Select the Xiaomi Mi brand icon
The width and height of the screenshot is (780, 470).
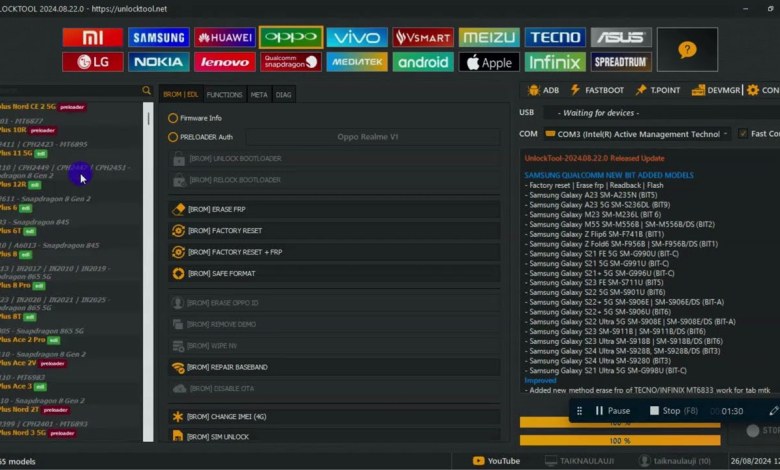92,38
